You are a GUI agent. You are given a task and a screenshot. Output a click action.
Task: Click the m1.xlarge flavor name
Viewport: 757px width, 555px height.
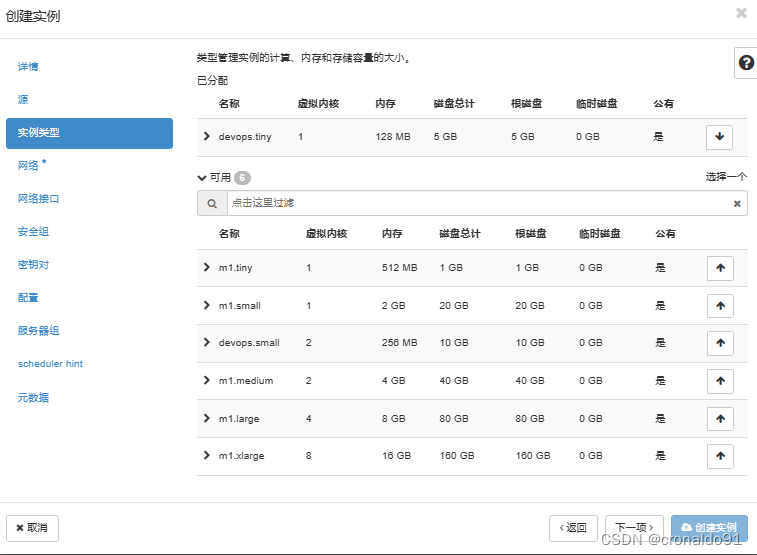(x=241, y=456)
